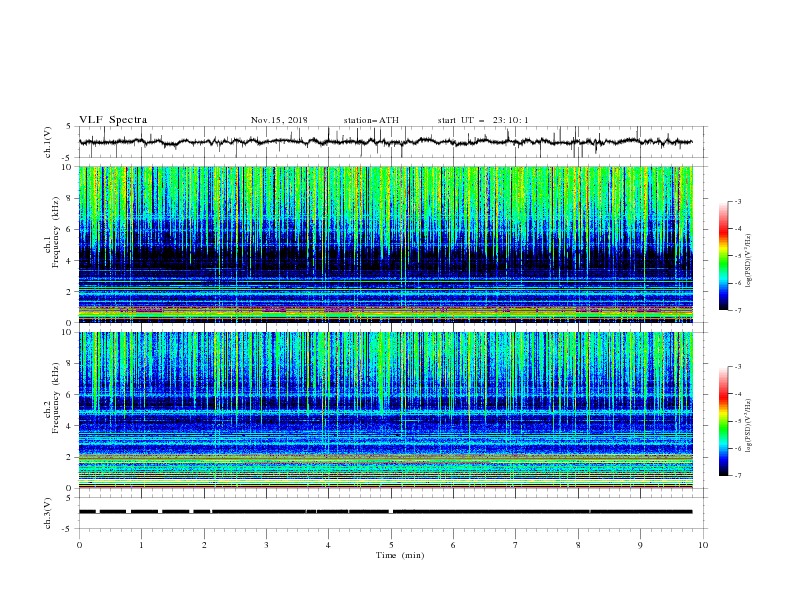Viewport: 792px width, 612px height.
Task: Select the "start UT = 23:10:1" text
Action: tap(483, 121)
